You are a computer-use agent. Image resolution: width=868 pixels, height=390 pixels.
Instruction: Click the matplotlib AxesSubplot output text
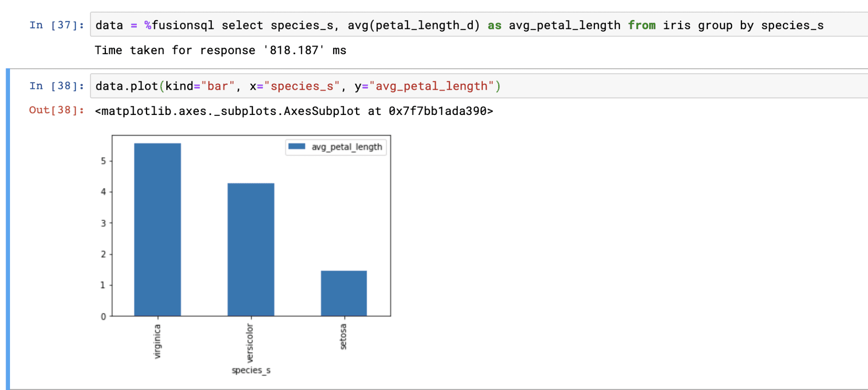[x=294, y=111]
